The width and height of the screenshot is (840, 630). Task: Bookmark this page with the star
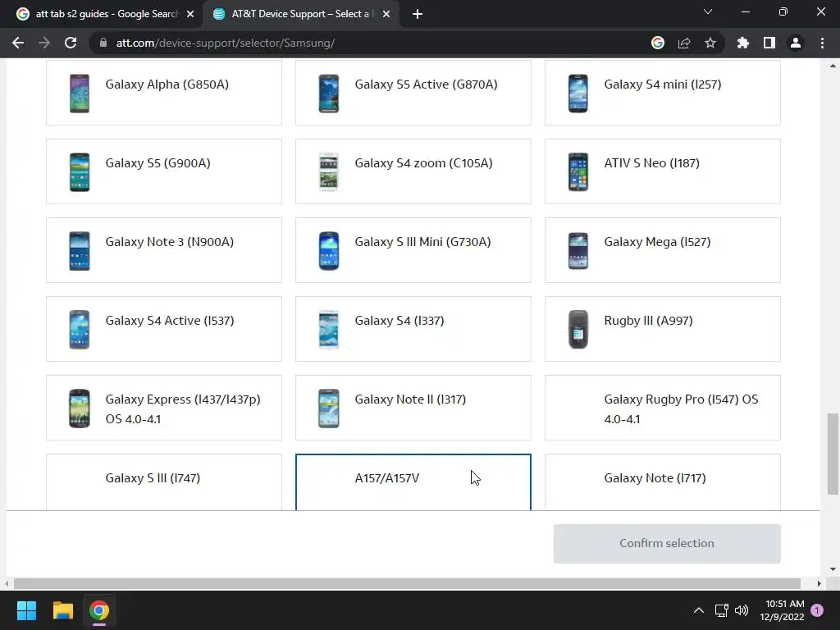(710, 43)
